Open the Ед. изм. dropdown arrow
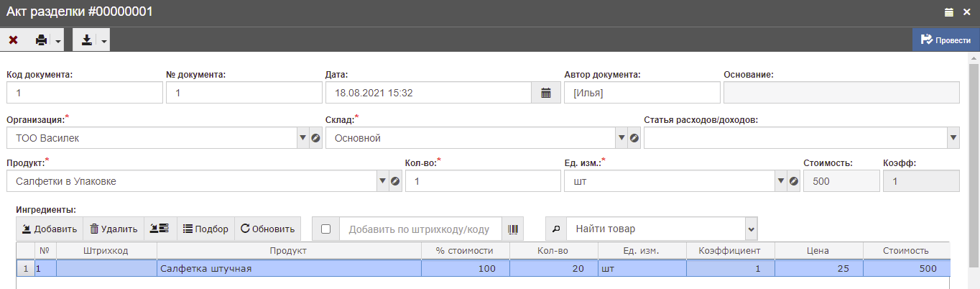Screen dimensions: 980x289 click(x=780, y=181)
